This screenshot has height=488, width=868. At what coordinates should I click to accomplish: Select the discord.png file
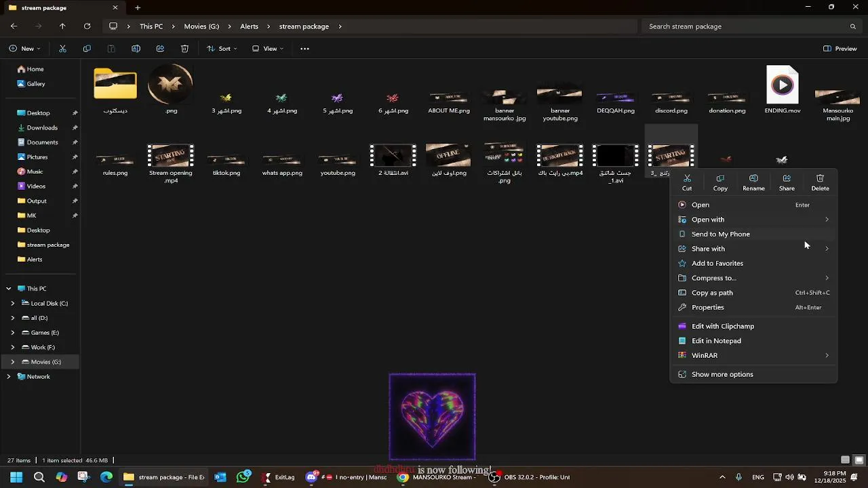click(671, 102)
